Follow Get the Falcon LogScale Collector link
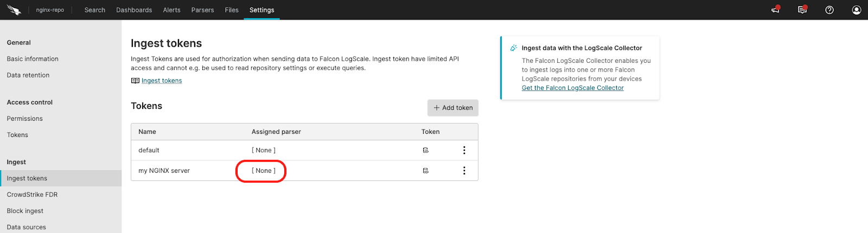This screenshot has height=233, width=868. pos(572,88)
